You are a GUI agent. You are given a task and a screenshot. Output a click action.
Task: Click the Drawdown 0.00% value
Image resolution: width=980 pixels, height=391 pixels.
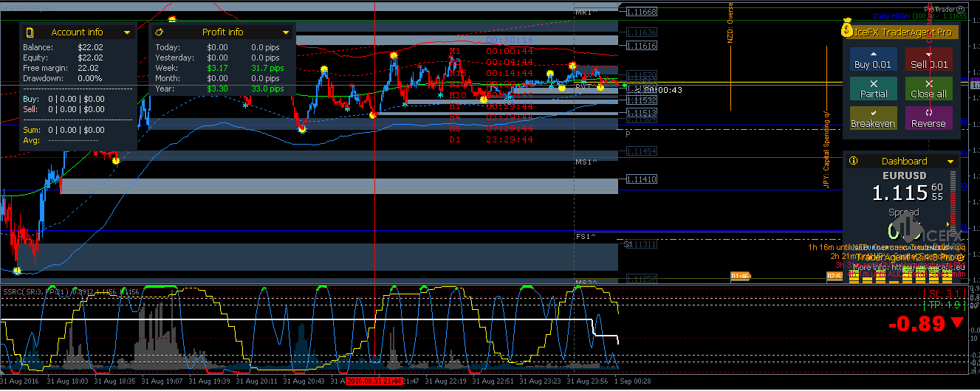click(x=90, y=78)
